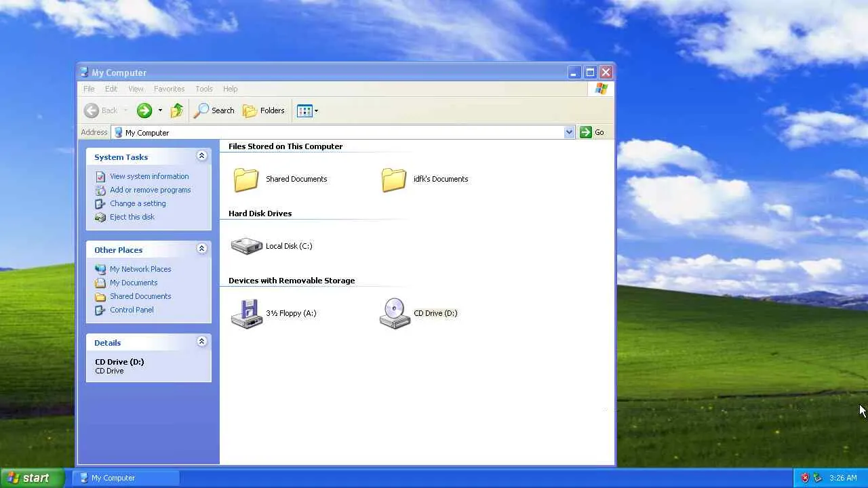Open the Tools menu

(204, 89)
